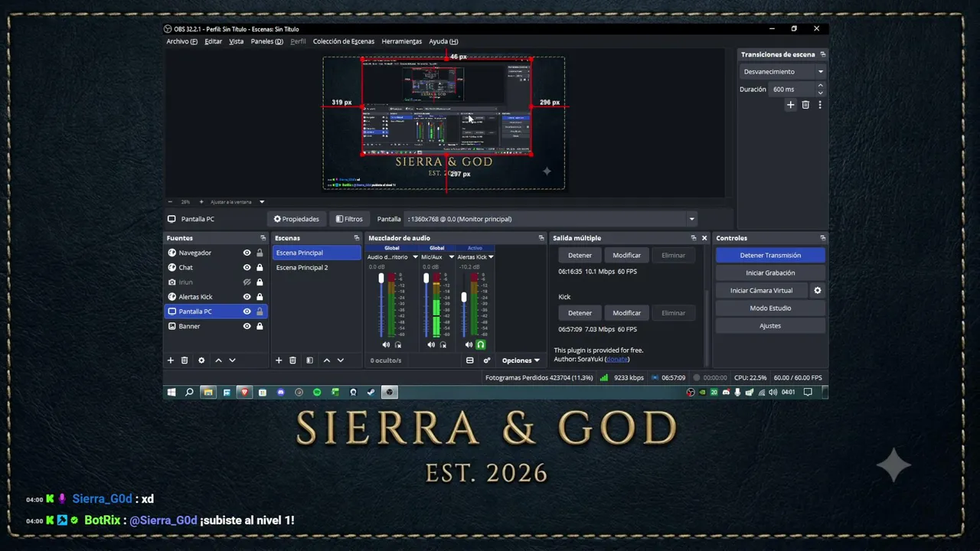Zoom out the preview with minus icon
This screenshot has height=551, width=980.
coord(171,202)
